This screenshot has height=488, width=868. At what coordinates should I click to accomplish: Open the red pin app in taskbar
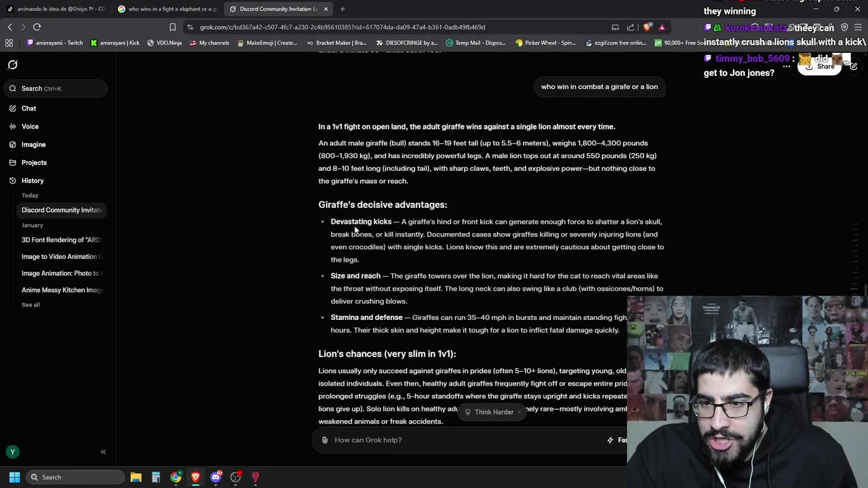[x=255, y=477]
